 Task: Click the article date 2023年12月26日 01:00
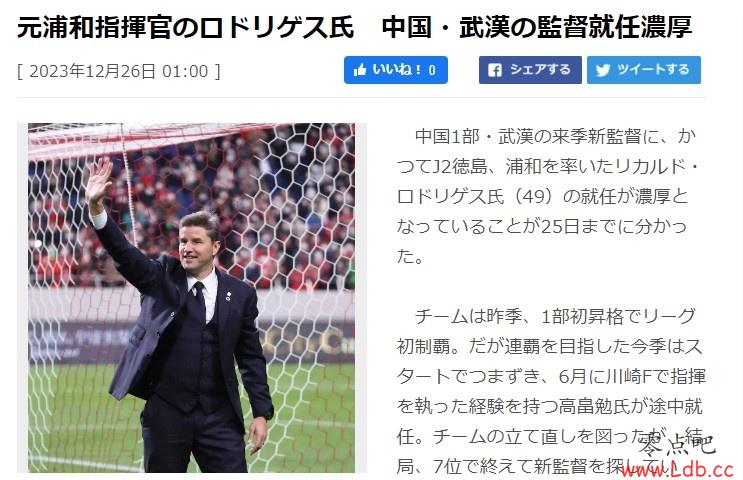point(118,71)
